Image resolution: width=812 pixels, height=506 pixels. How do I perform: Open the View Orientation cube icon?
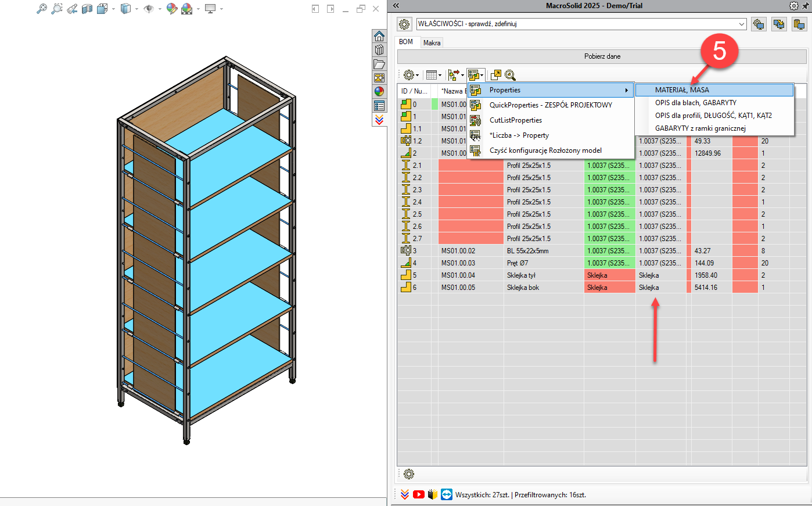(x=102, y=9)
